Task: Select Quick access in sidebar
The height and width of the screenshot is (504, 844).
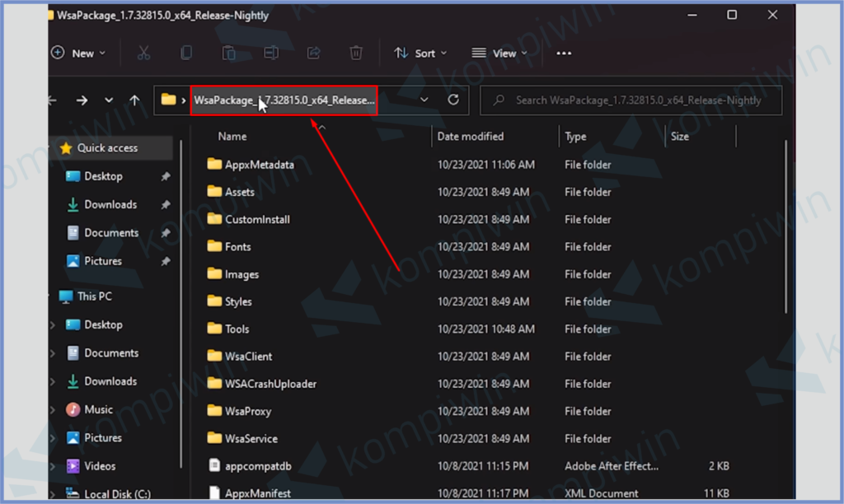Action: point(107,148)
